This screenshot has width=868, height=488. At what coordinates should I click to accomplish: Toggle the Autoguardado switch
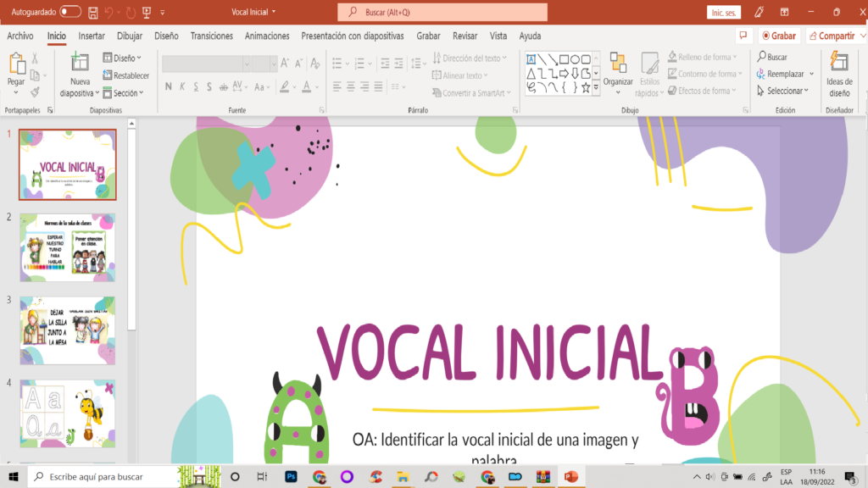coord(70,12)
